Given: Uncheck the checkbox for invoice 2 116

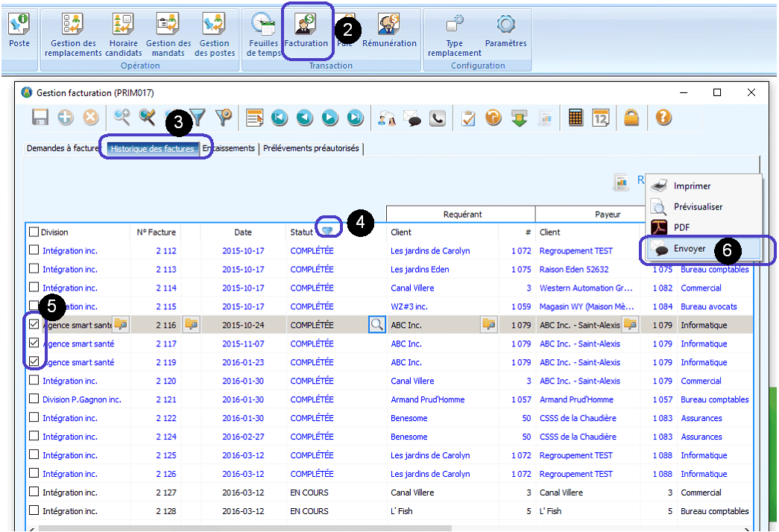Looking at the screenshot, I should point(34,325).
